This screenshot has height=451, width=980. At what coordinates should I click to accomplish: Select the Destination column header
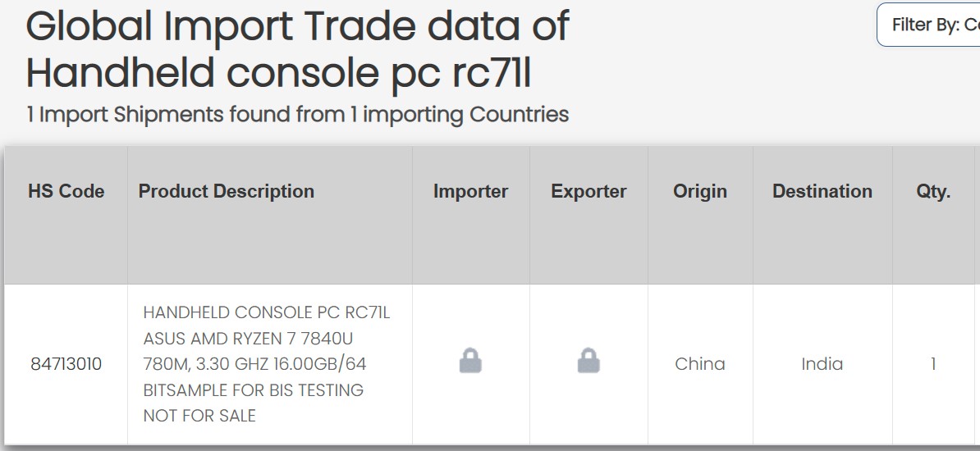(822, 191)
